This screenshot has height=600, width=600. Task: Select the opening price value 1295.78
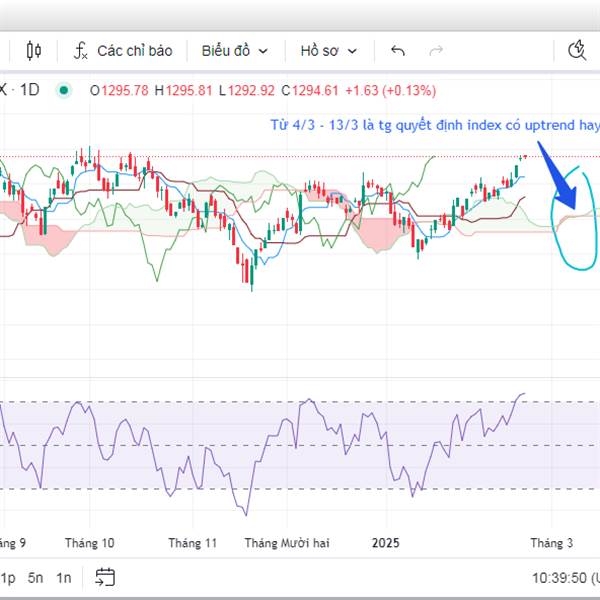125,91
